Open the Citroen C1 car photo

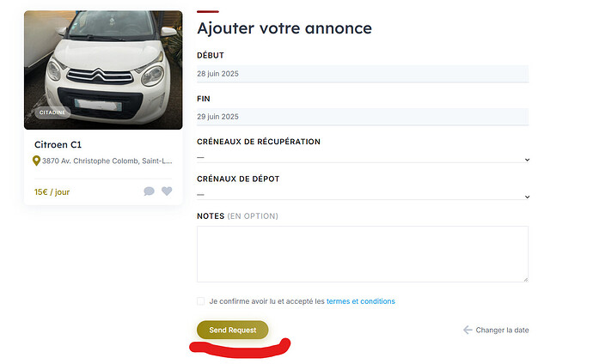tap(103, 70)
